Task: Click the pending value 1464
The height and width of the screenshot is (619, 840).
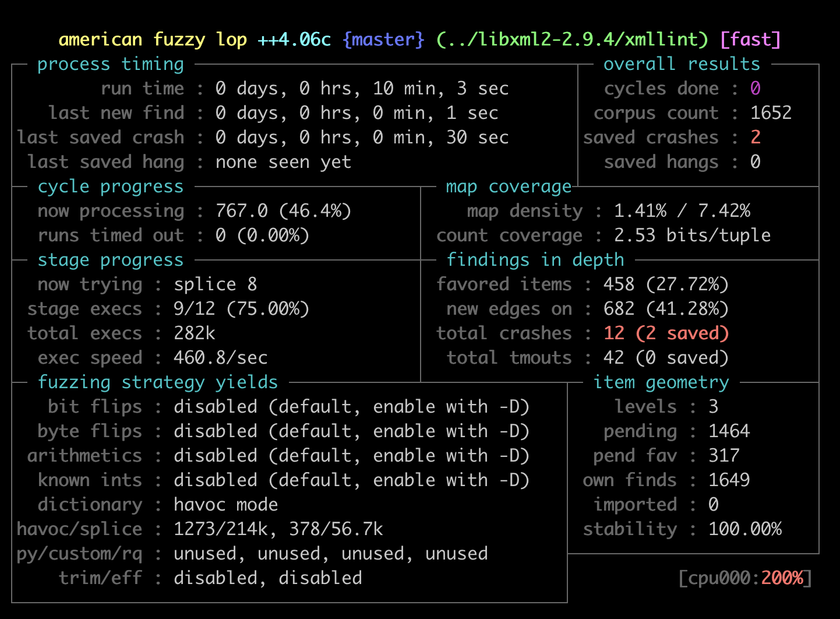Action: pyautogui.click(x=729, y=431)
